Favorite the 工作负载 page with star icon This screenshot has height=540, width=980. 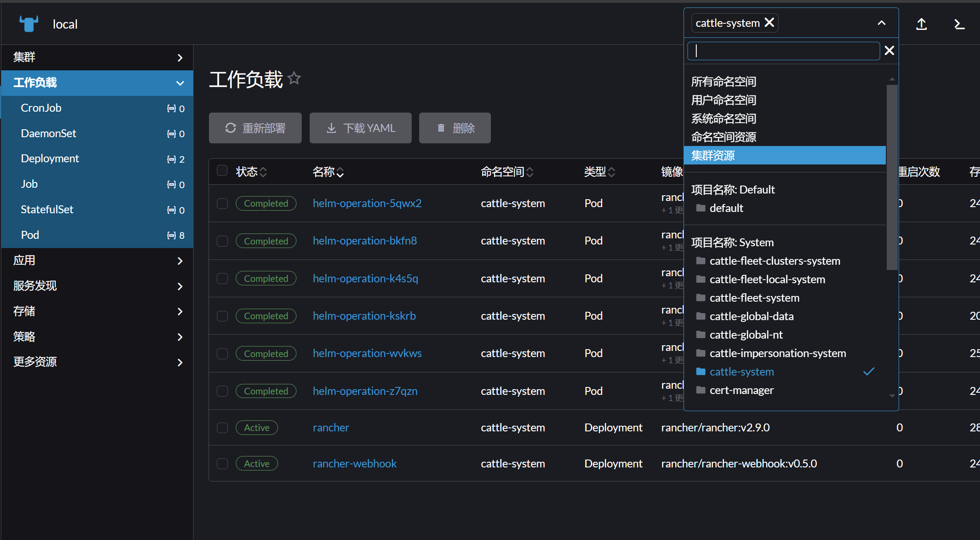tap(294, 79)
